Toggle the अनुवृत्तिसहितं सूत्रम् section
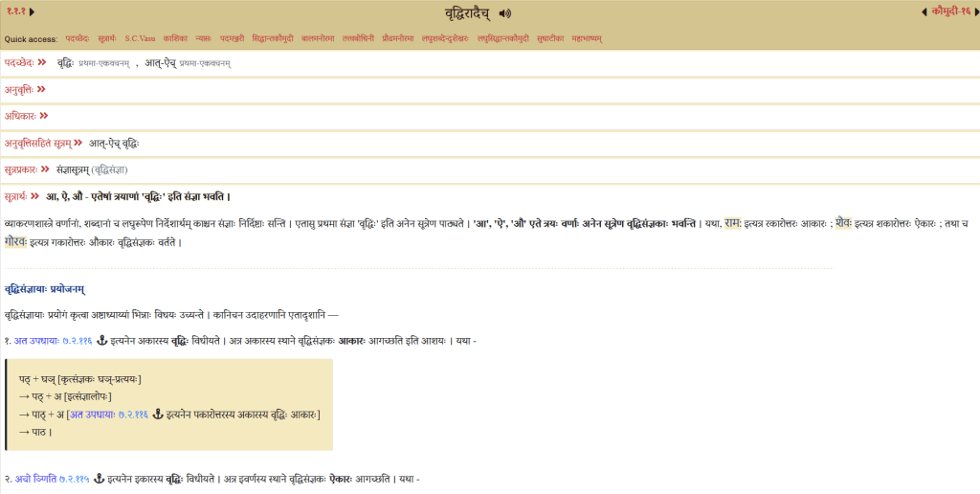Viewport: 980px width, 494px height. pos(78,143)
